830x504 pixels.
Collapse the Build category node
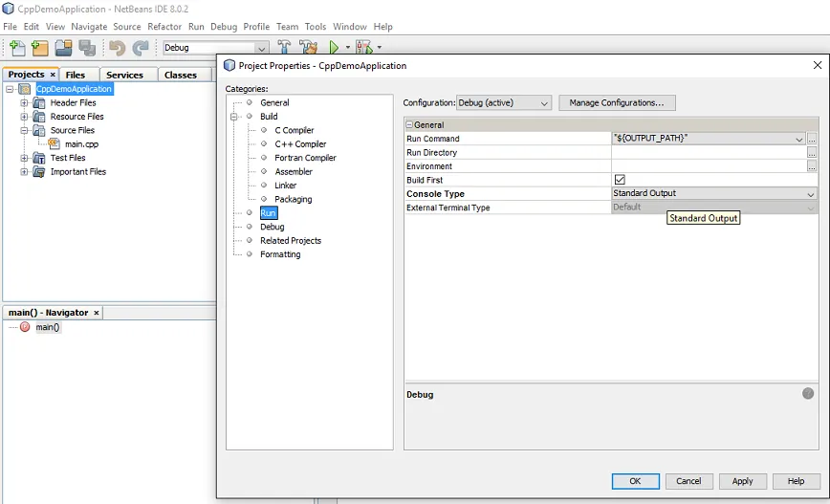point(234,117)
